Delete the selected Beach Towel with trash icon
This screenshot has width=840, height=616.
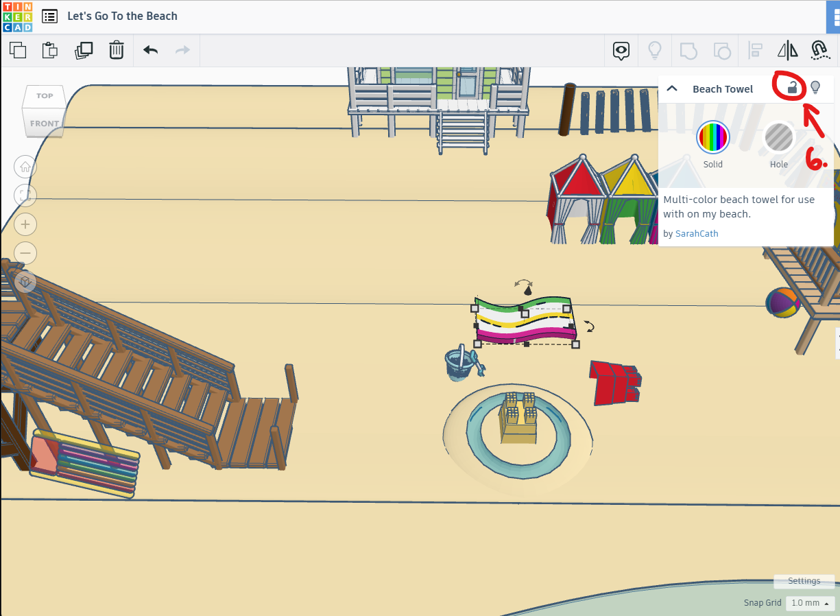point(117,50)
